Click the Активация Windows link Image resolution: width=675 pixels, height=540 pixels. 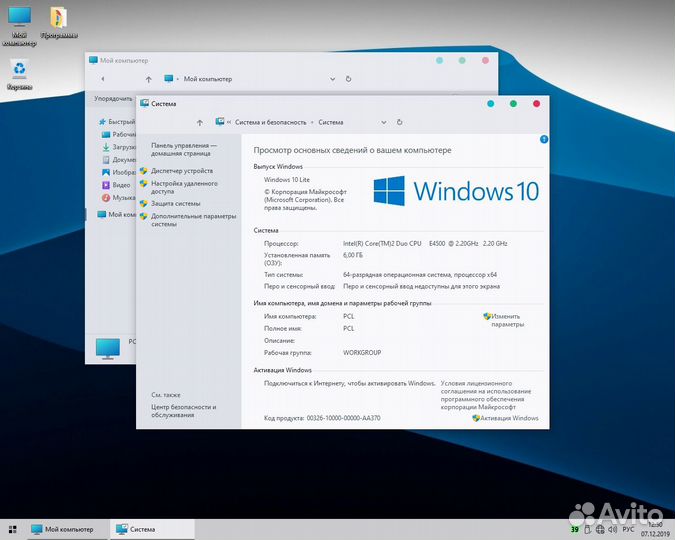click(509, 418)
